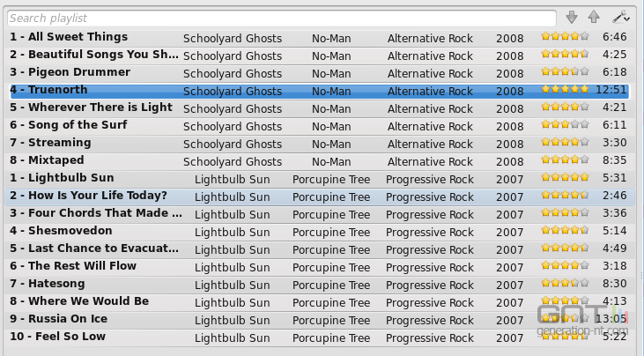Screen dimensions: 644x356
Task: Select the track Russia On Ice
Action: pyautogui.click(x=317, y=320)
